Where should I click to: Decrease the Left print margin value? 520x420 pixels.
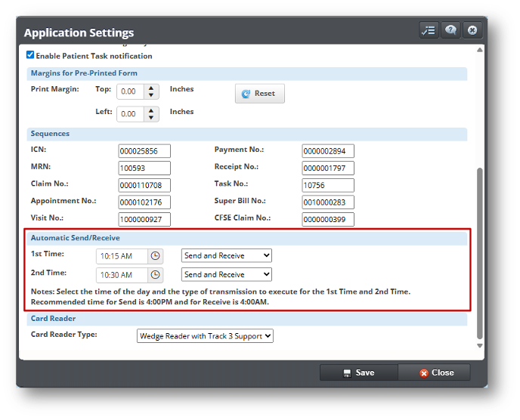click(152, 117)
